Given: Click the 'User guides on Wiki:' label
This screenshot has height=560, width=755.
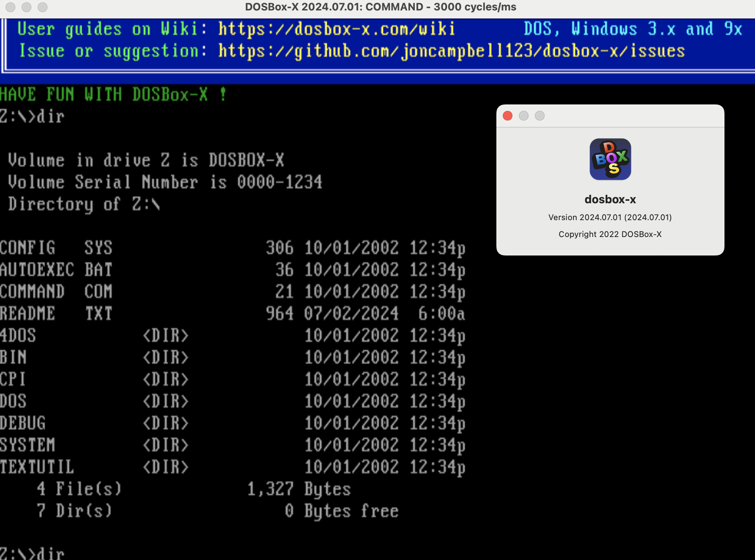Looking at the screenshot, I should [x=112, y=29].
